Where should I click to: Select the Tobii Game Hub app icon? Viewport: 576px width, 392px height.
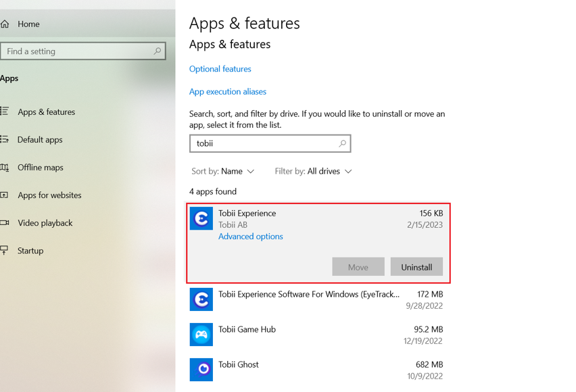coord(201,335)
